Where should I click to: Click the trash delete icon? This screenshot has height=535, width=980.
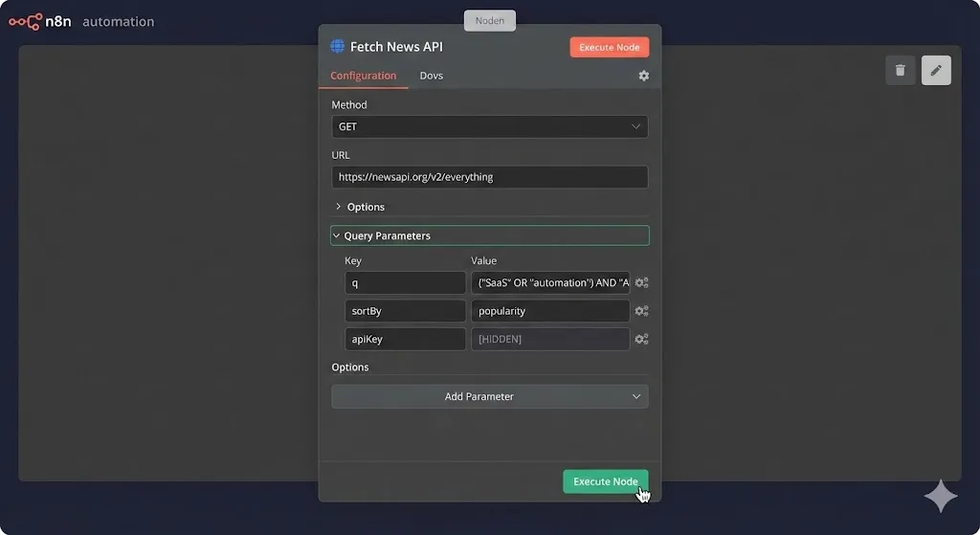(x=900, y=70)
